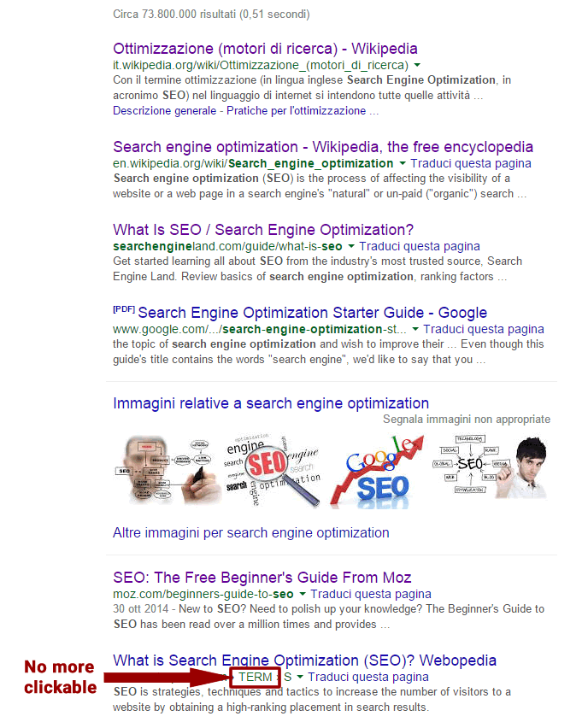Screen dimensions: 588x728
Task: Open the Italian Wikipedia Ottimizzazione result
Action: point(265,49)
